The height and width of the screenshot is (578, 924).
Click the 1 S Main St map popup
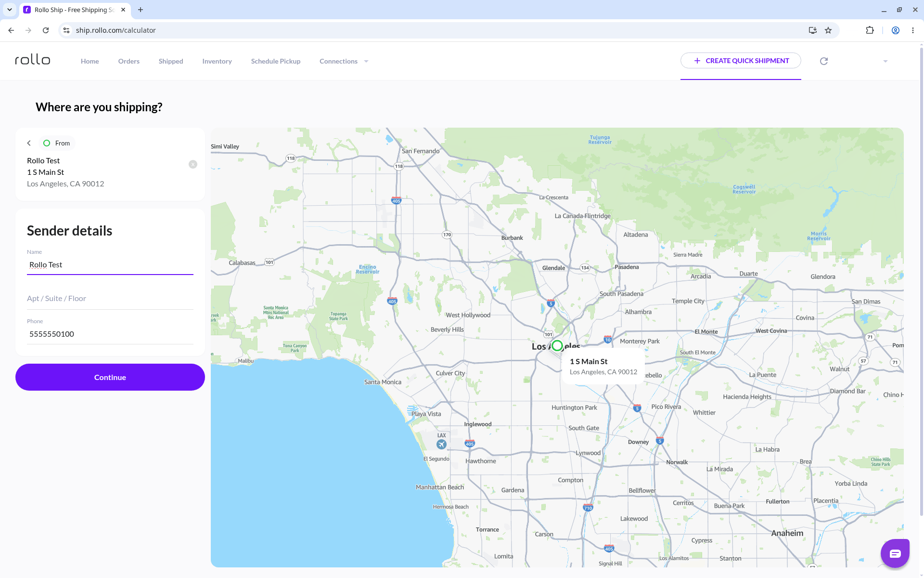click(x=603, y=366)
